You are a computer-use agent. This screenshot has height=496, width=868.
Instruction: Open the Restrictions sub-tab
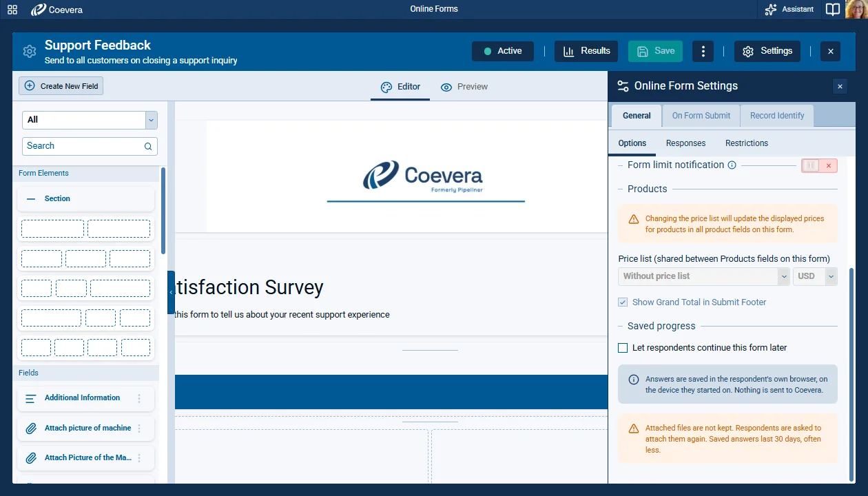(747, 143)
